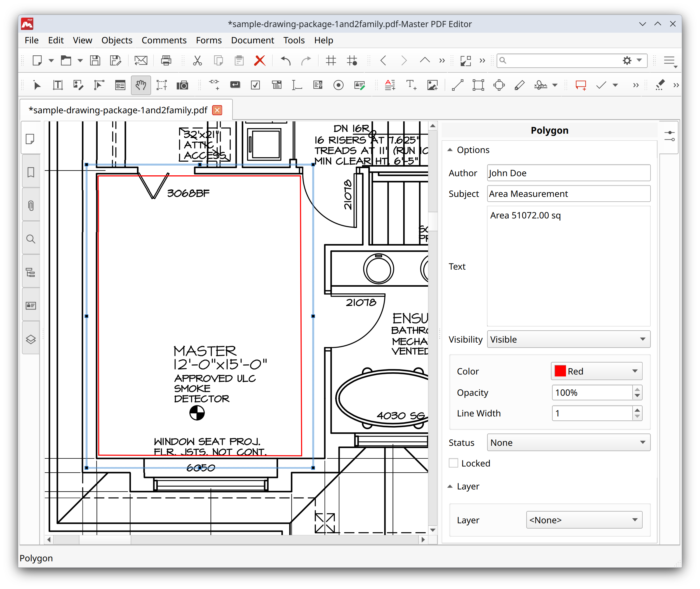This screenshot has height=589, width=700.
Task: Click the Save icon
Action: click(x=95, y=60)
